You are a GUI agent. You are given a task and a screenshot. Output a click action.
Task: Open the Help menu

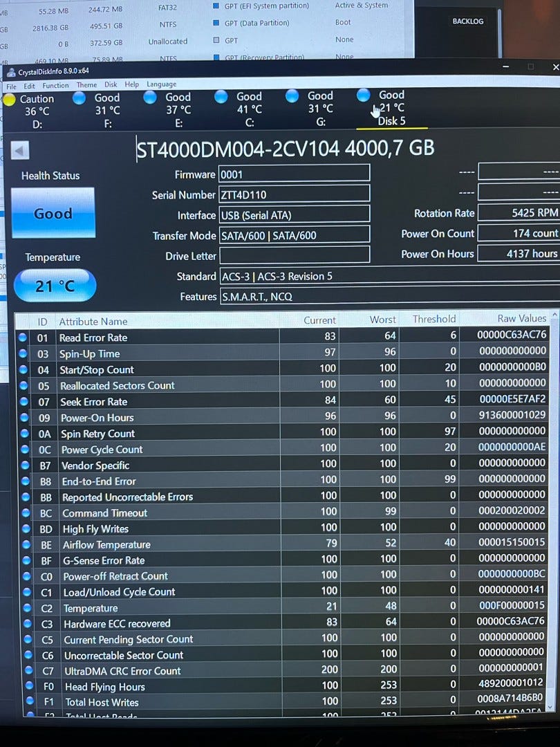132,84
